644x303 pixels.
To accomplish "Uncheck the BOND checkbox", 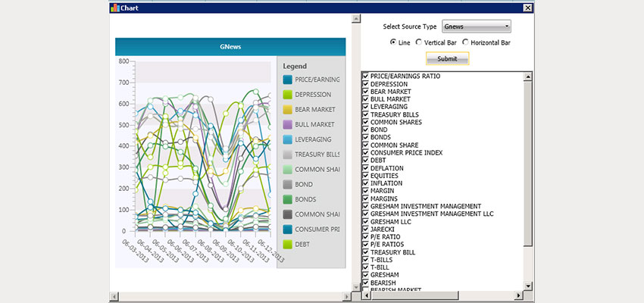I will click(x=365, y=130).
